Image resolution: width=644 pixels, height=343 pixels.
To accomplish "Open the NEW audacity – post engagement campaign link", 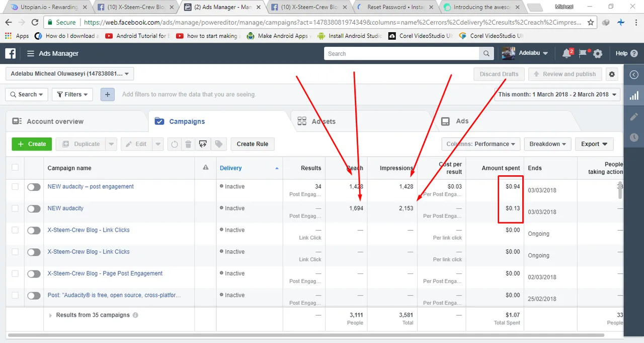I will pyautogui.click(x=91, y=186).
